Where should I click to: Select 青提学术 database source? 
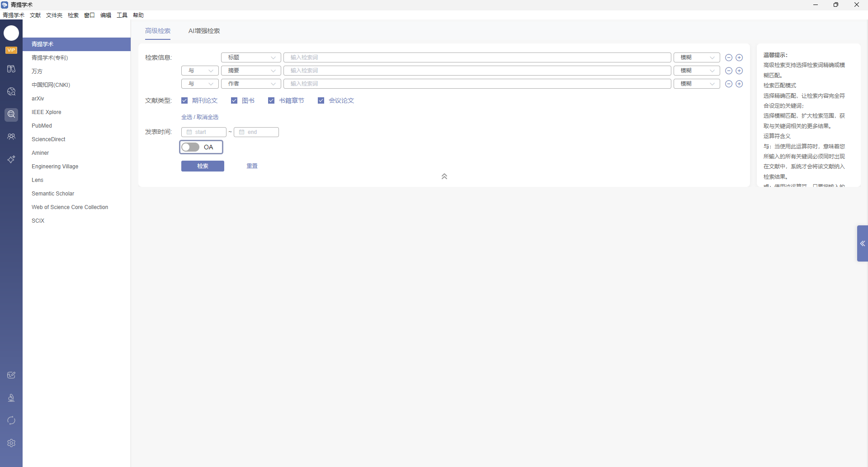[x=77, y=44]
